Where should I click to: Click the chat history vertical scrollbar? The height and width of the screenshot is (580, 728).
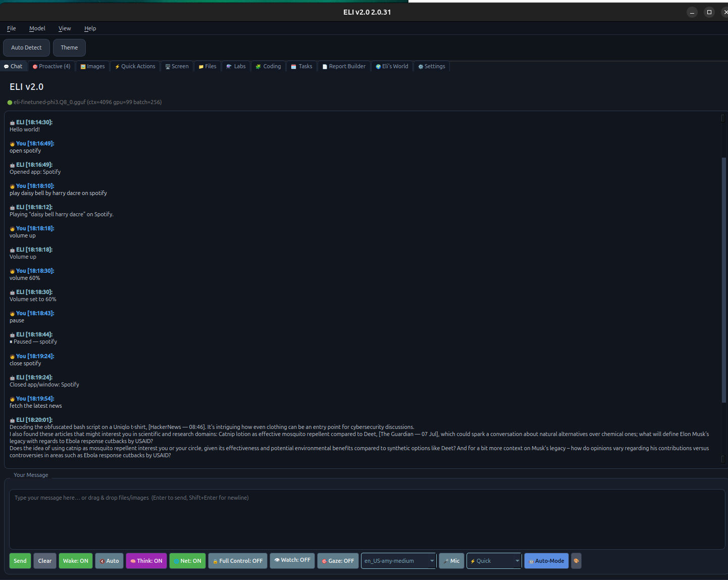[723, 280]
